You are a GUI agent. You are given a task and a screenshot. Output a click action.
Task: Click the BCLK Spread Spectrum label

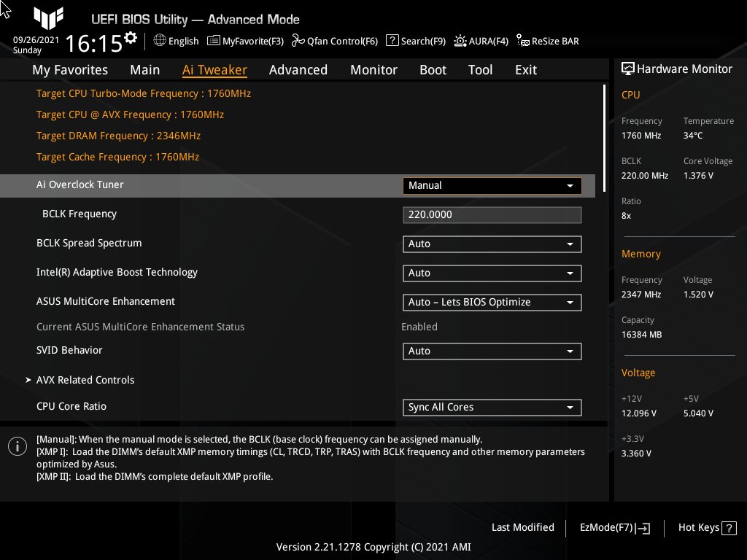(89, 243)
